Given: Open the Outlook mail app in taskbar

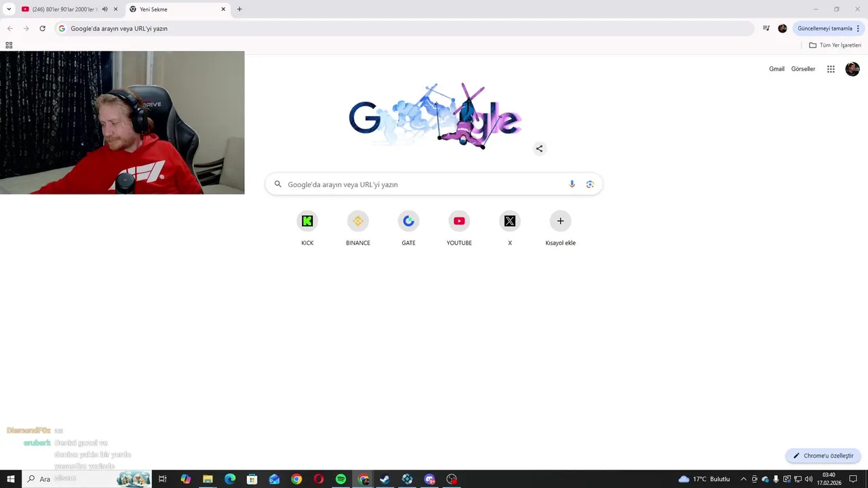Looking at the screenshot, I should pos(274,479).
